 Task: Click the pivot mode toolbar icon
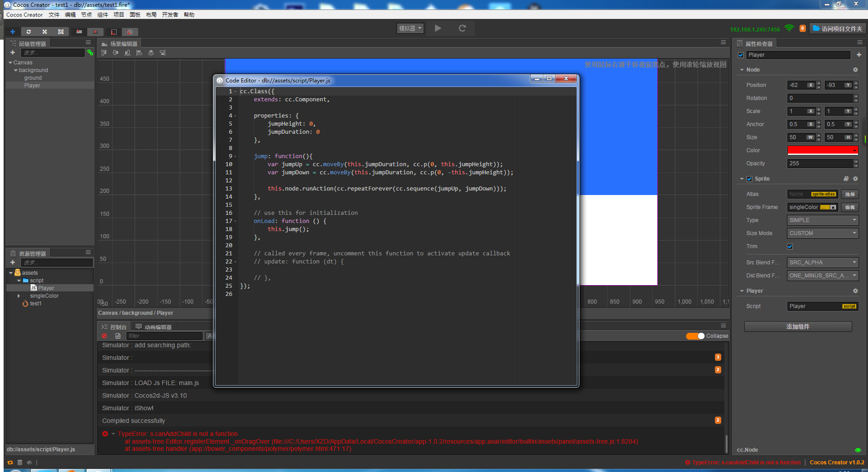(79, 32)
